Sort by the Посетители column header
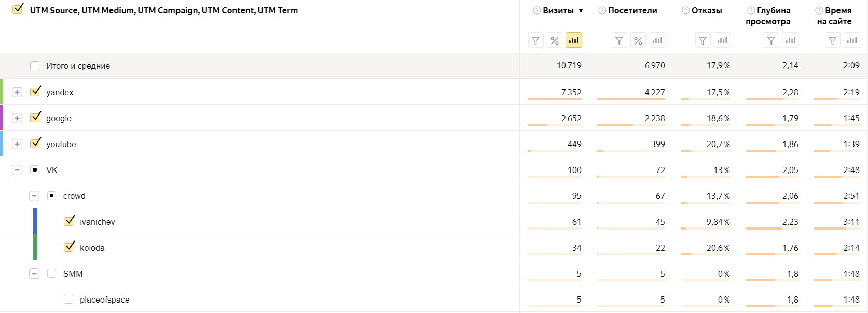This screenshot has height=313, width=868. pos(632,10)
